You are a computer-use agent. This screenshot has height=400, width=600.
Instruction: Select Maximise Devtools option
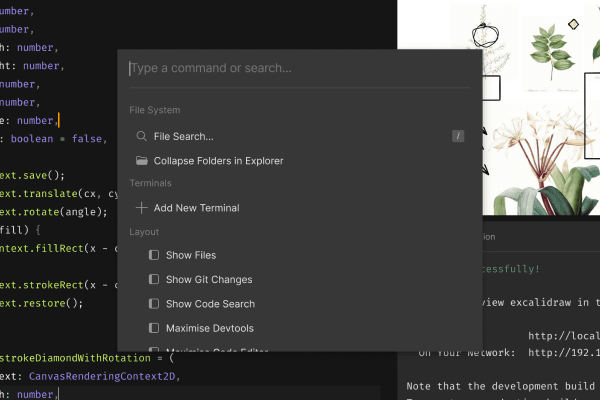click(208, 328)
